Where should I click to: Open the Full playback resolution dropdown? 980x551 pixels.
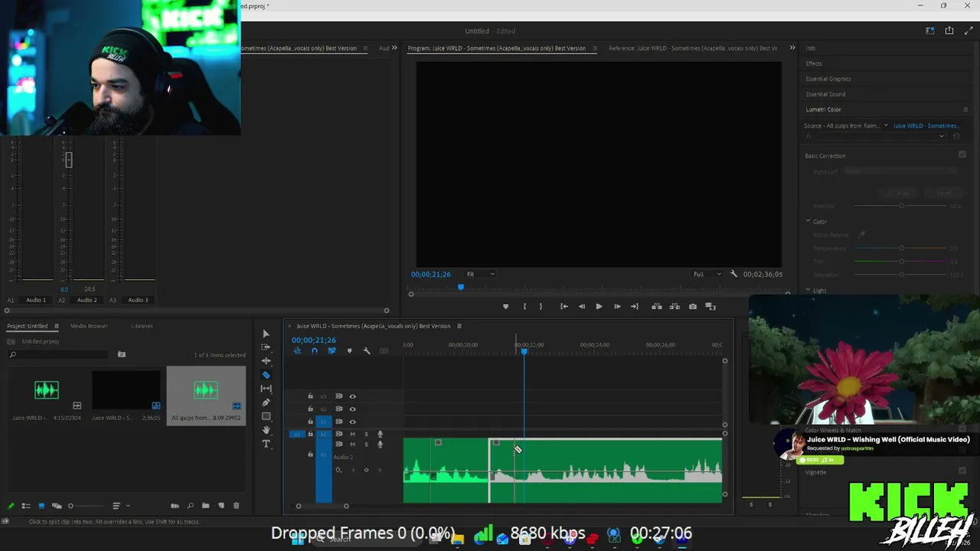coord(707,274)
